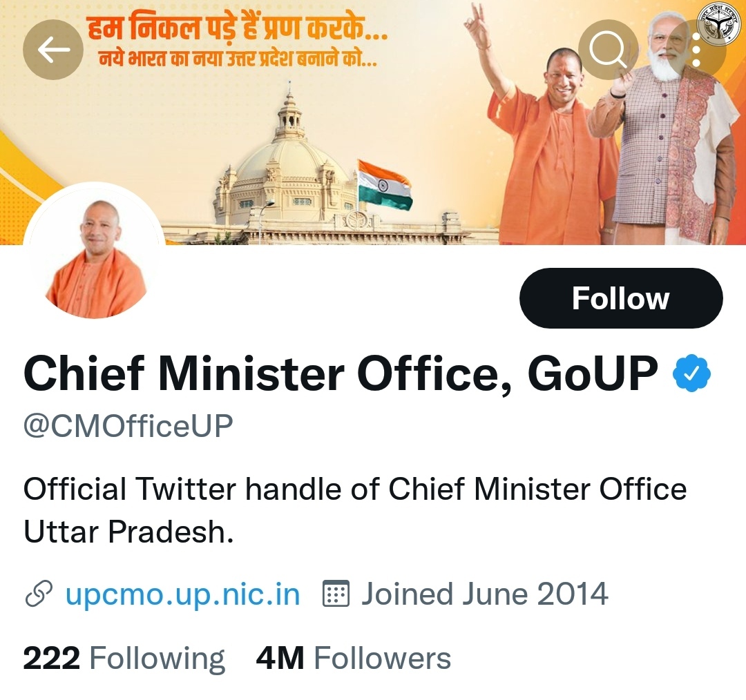Follow the Chief Minister Office account
The width and height of the screenshot is (746, 700).
tap(621, 298)
